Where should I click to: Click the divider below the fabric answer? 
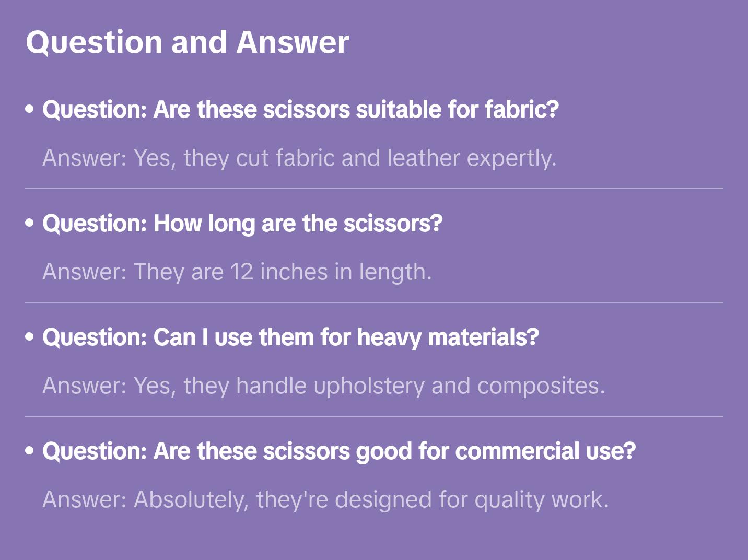(374, 189)
